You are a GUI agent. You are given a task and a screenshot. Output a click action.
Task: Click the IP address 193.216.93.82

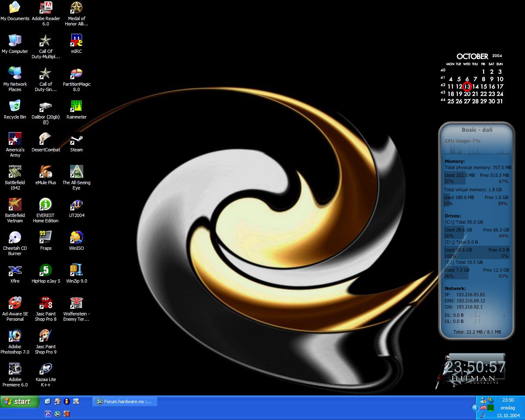click(x=470, y=294)
